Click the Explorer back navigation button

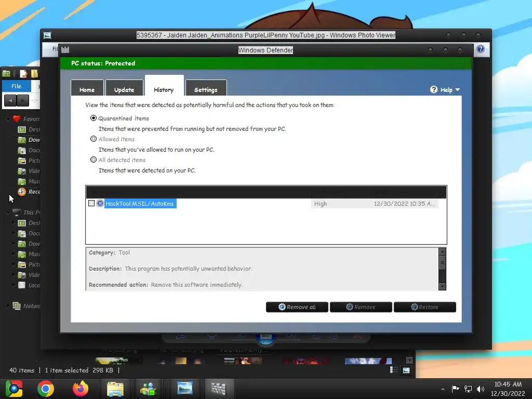point(10,100)
